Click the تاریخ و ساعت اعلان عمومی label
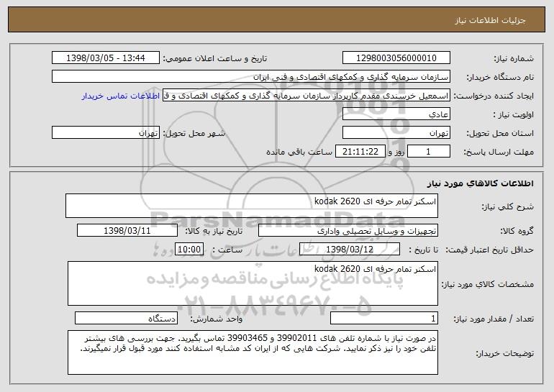 [x=215, y=59]
